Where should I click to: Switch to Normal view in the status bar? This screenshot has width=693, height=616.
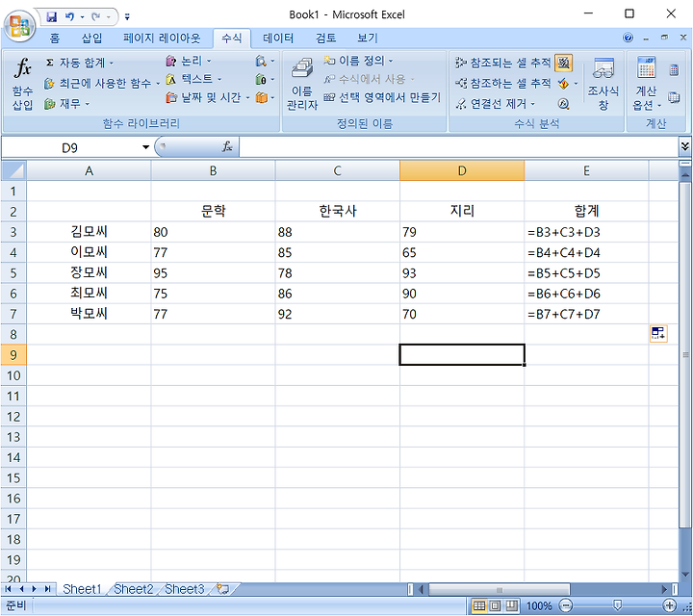pyautogui.click(x=479, y=605)
